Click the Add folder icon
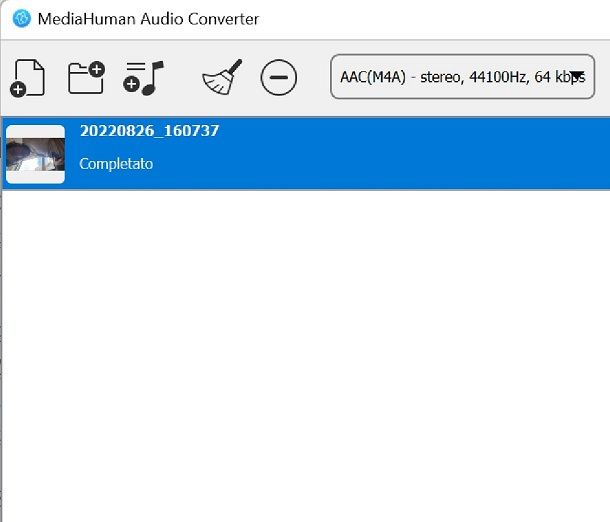This screenshot has height=522, width=610. pos(86,77)
